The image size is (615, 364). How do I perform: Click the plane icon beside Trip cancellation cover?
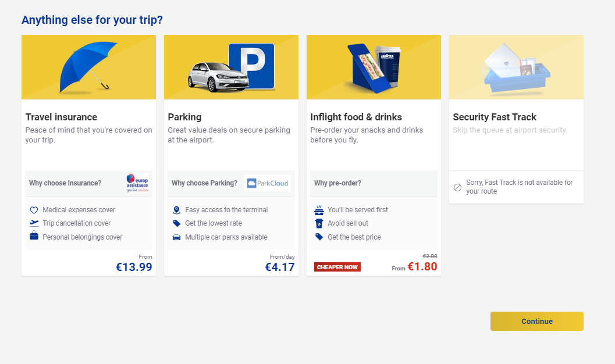click(34, 223)
